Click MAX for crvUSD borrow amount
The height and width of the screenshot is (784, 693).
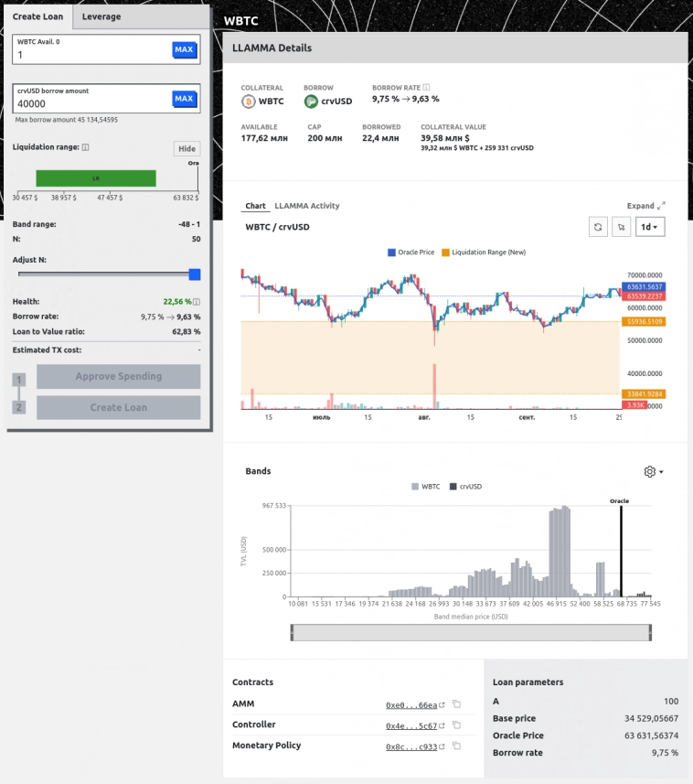pyautogui.click(x=184, y=99)
